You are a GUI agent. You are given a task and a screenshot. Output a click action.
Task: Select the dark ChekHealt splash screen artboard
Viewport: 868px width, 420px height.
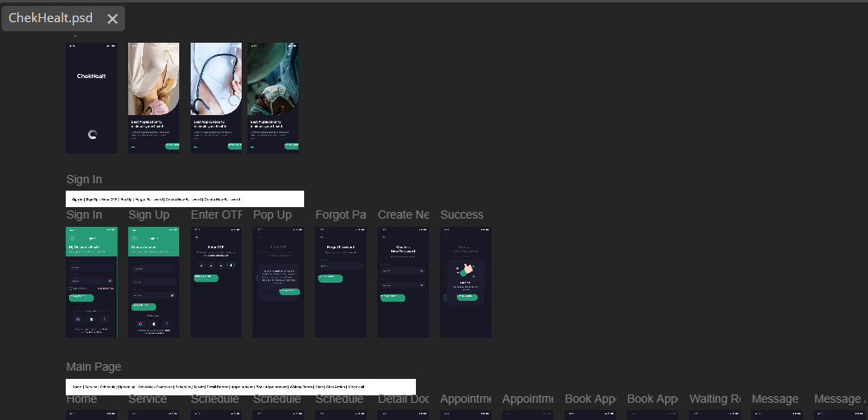[x=91, y=98]
